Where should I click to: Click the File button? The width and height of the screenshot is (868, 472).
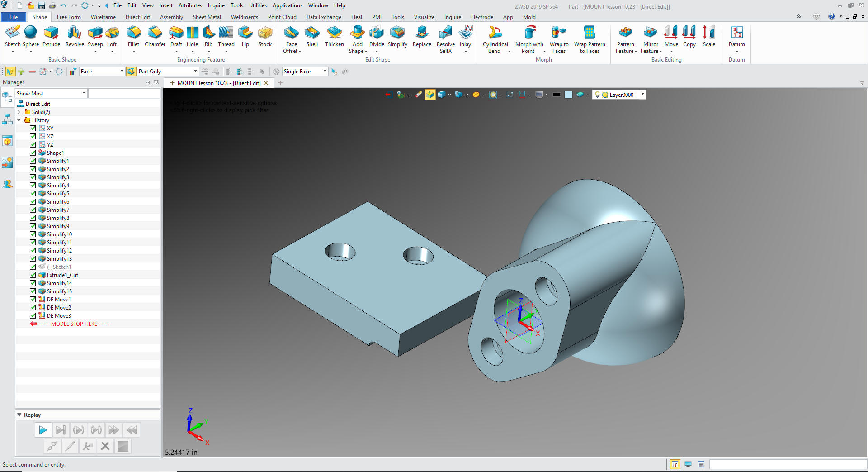pos(14,17)
